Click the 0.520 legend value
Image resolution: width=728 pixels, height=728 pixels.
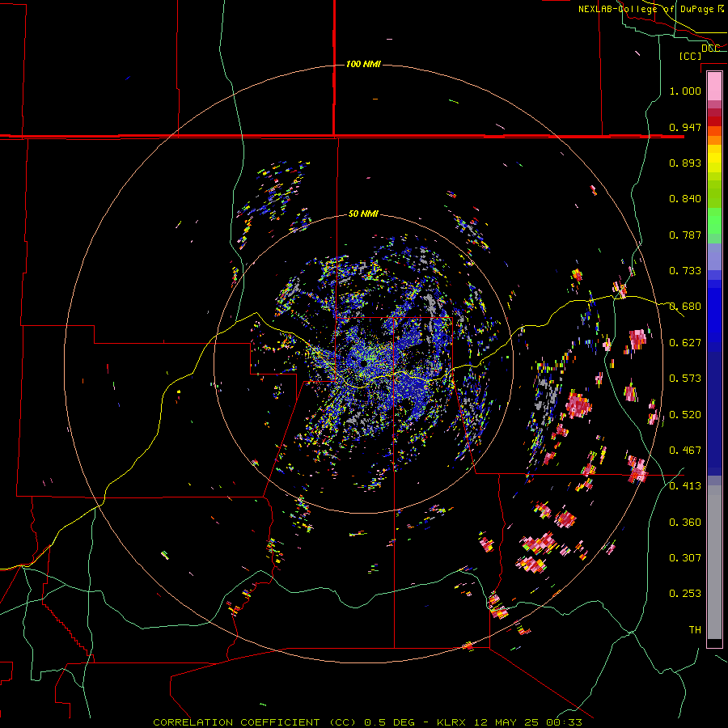point(685,414)
